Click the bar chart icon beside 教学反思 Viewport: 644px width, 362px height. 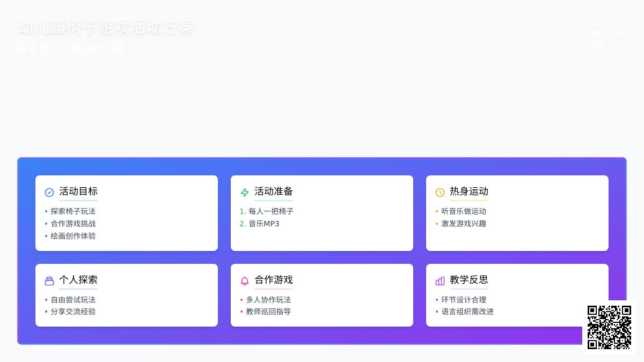(440, 281)
